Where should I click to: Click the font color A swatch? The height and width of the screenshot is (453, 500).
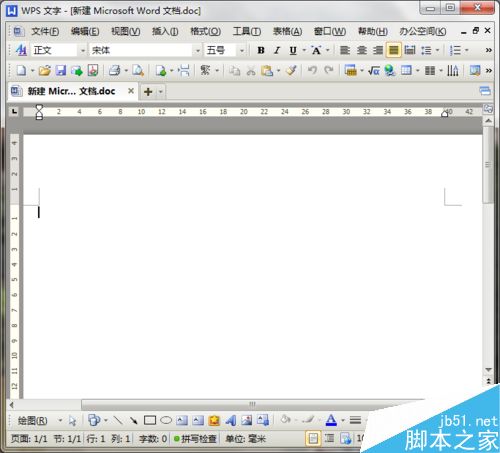point(331,420)
